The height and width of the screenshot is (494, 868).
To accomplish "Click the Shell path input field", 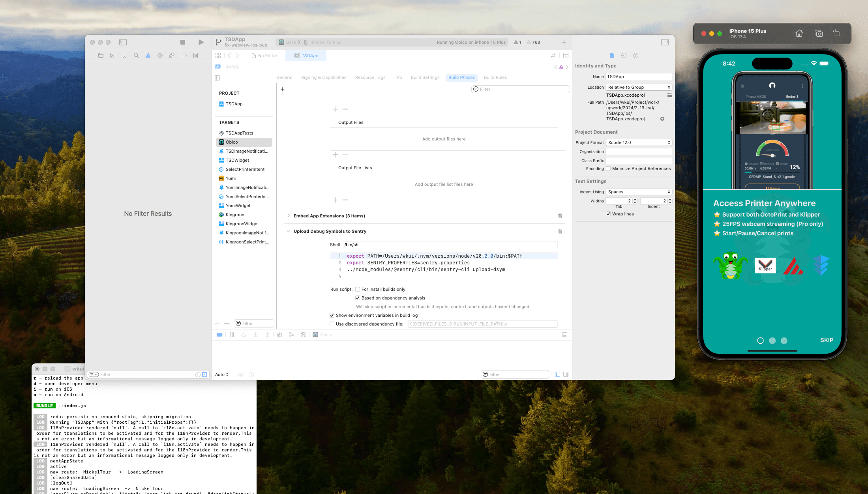I will click(x=450, y=245).
